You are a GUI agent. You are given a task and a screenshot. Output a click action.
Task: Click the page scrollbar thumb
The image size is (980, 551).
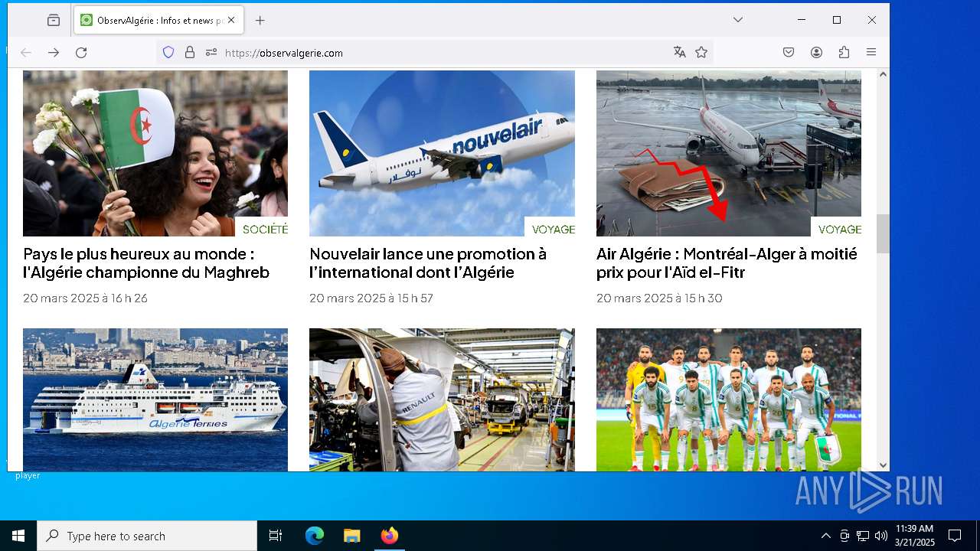tap(883, 233)
